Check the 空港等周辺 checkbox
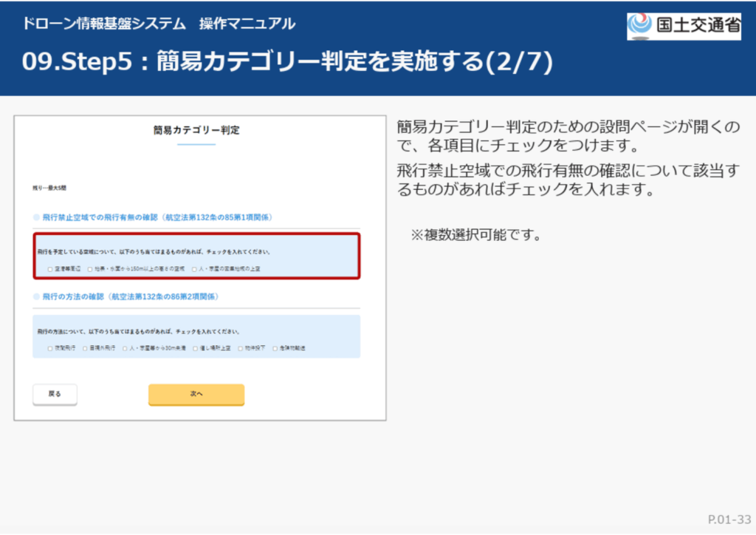This screenshot has height=535, width=756. (x=50, y=270)
